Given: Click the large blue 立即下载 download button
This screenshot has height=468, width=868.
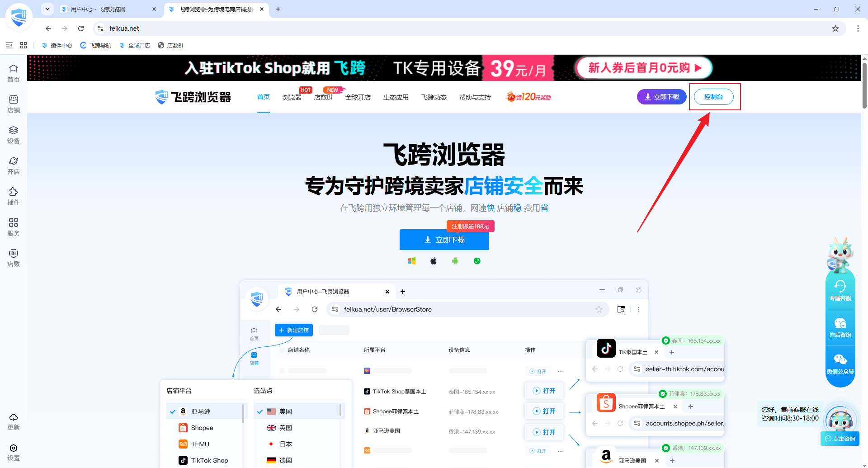Looking at the screenshot, I should pos(444,240).
